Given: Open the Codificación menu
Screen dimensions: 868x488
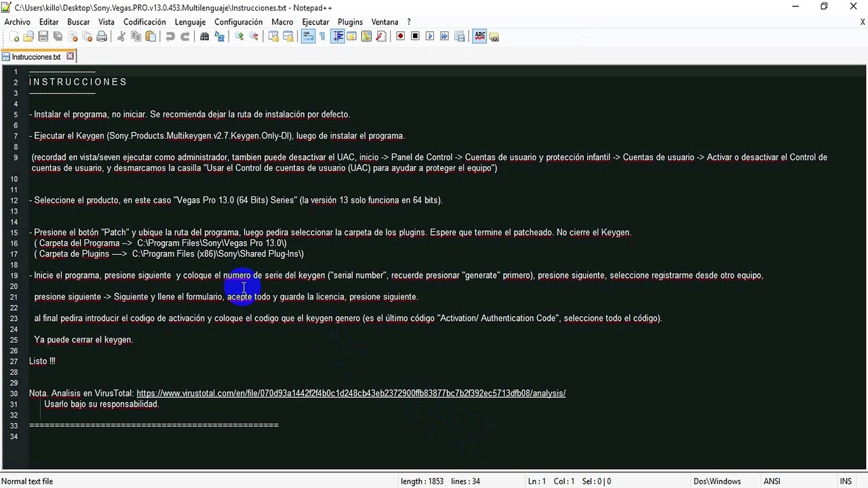Looking at the screenshot, I should [144, 22].
